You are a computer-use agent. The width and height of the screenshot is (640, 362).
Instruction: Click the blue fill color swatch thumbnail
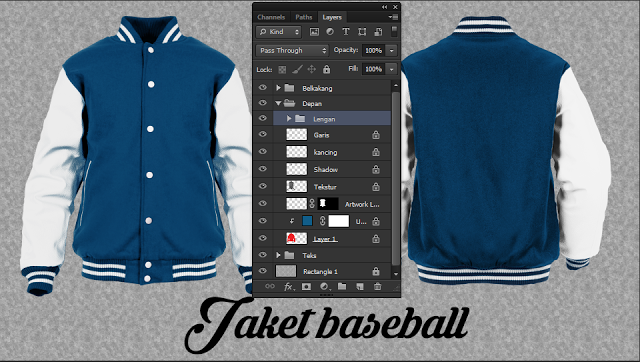point(307,221)
